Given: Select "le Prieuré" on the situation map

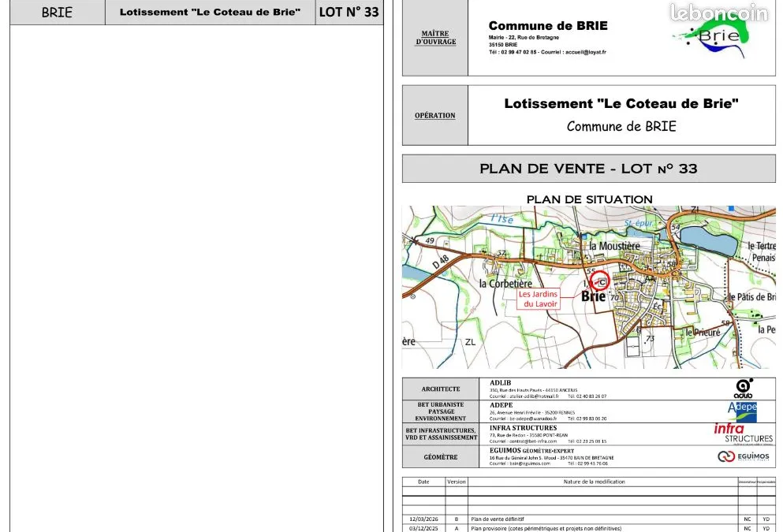Looking at the screenshot, I should click(x=703, y=332).
